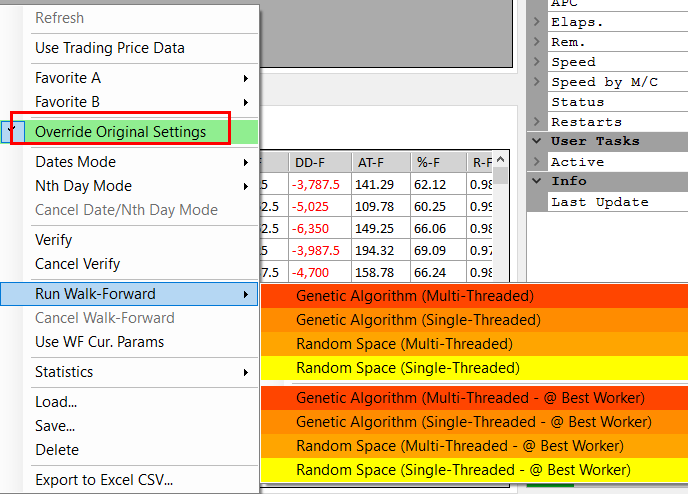Image resolution: width=688 pixels, height=494 pixels.
Task: Choose Load... from the menu
Action: coord(56,402)
